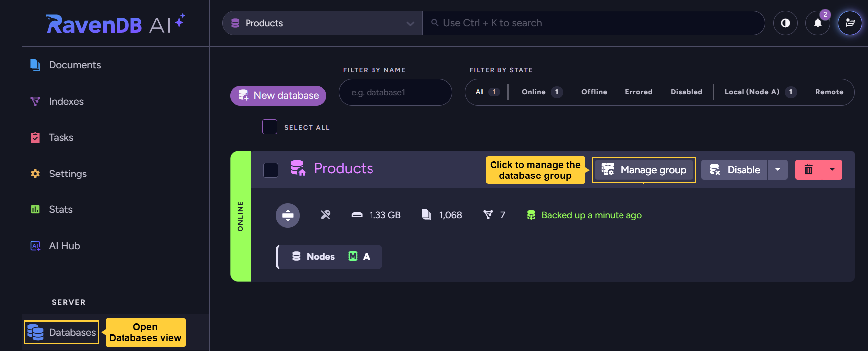Click the trash delete database icon
Image resolution: width=868 pixels, height=351 pixels.
(x=808, y=170)
